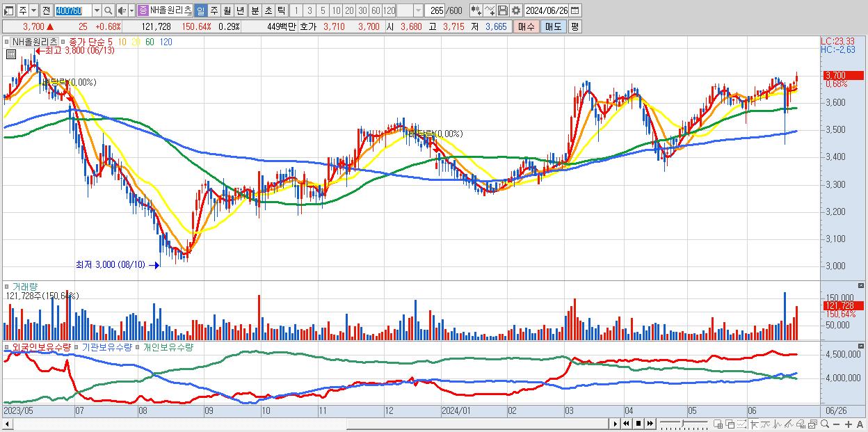Click the play button in bottom bar
The height and width of the screenshot is (432, 868).
pyautogui.click(x=615, y=424)
